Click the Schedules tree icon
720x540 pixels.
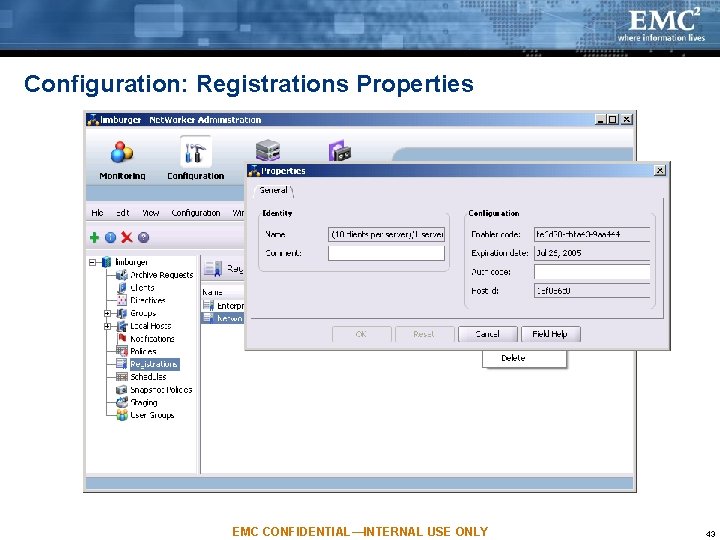(122, 377)
